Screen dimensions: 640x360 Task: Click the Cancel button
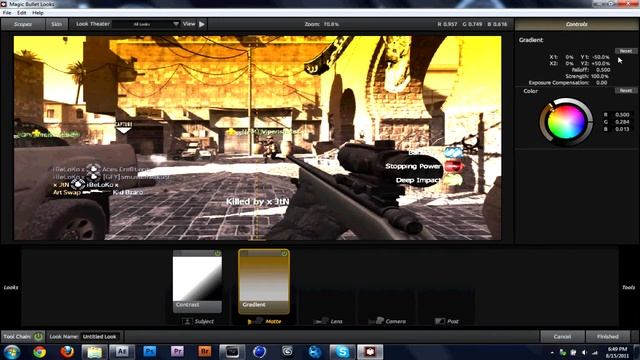562,337
